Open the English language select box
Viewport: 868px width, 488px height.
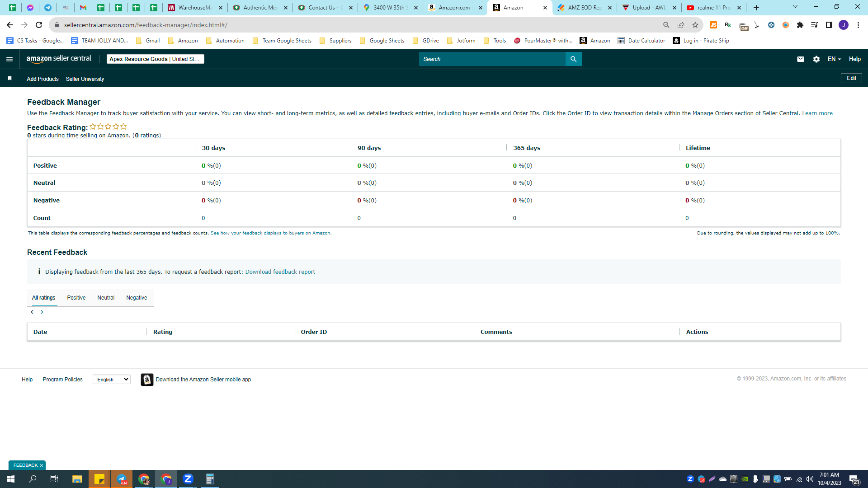tap(112, 380)
